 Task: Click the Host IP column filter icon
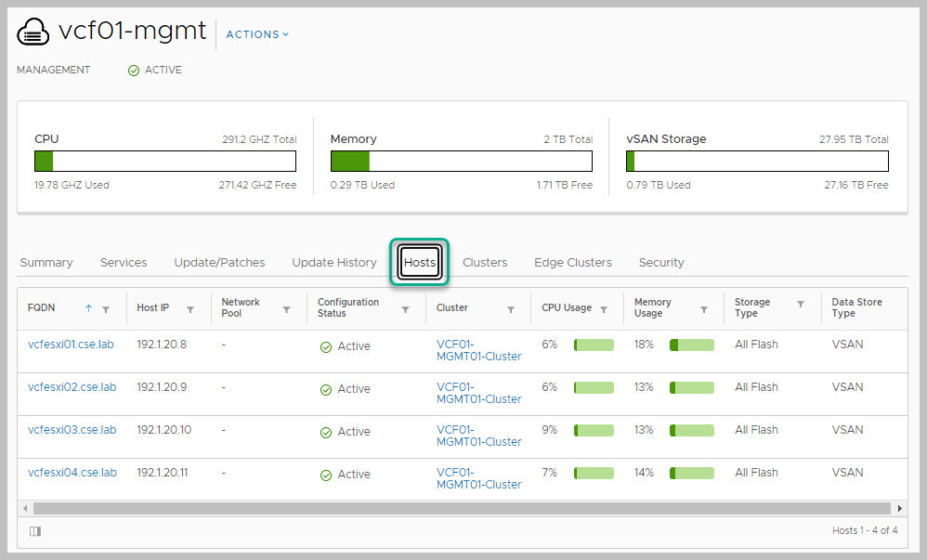point(190,309)
